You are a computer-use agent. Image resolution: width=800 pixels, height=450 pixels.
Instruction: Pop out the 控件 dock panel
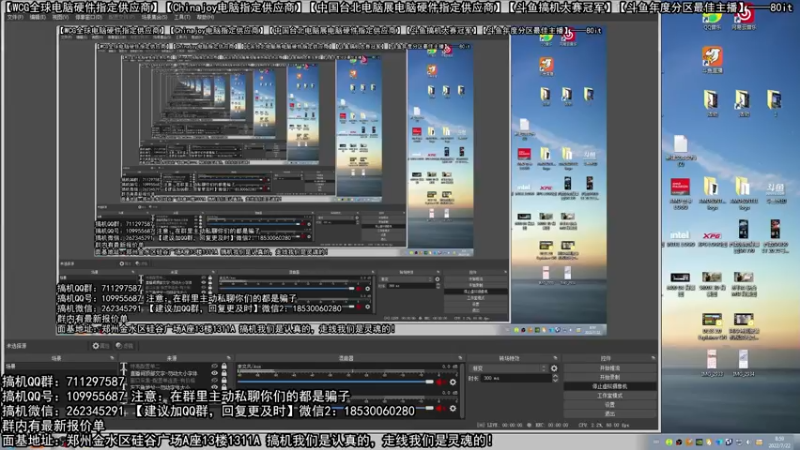[653, 358]
